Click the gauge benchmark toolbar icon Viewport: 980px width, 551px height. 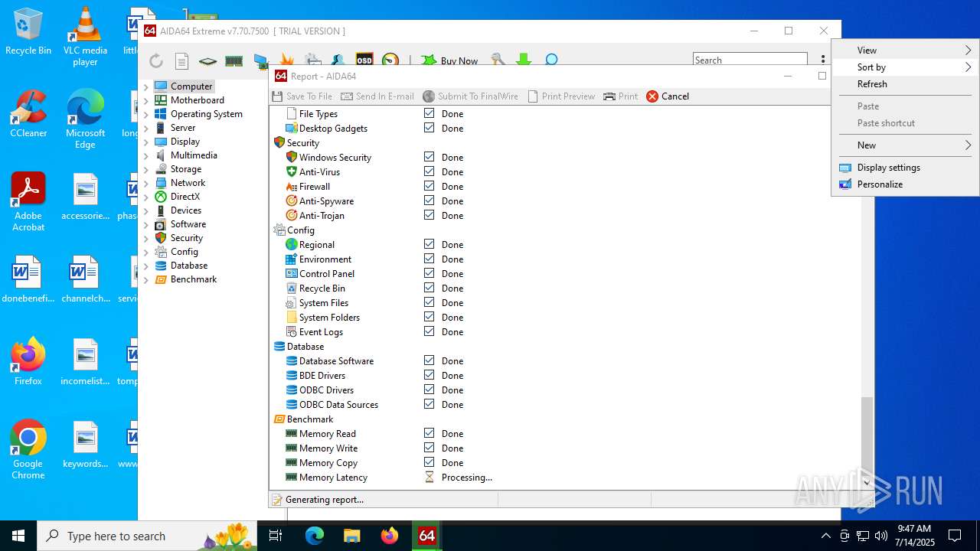click(x=390, y=60)
